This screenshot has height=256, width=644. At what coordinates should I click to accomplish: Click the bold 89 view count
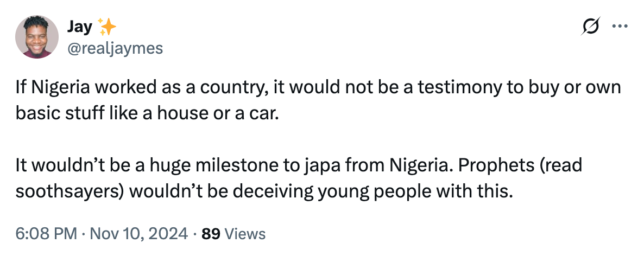tap(211, 234)
